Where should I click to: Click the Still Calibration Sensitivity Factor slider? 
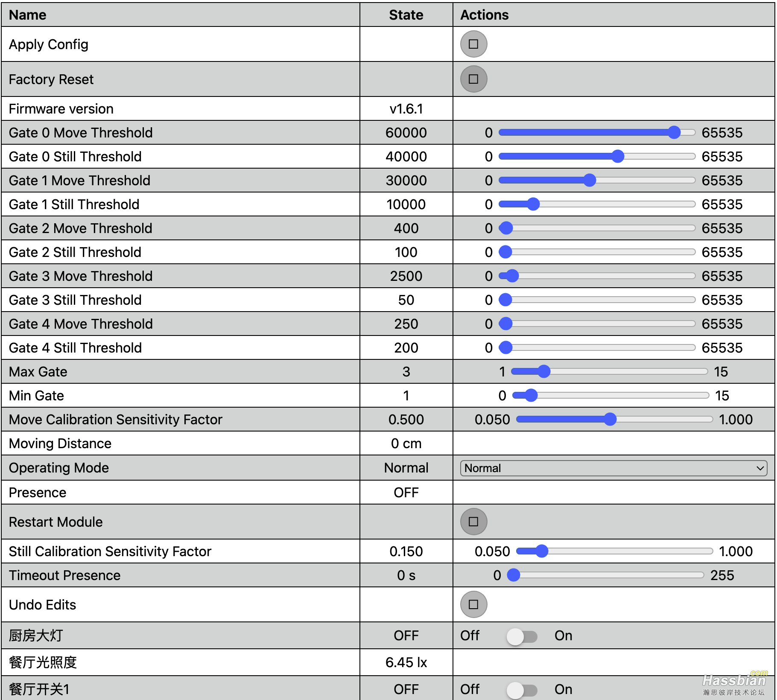(x=614, y=551)
